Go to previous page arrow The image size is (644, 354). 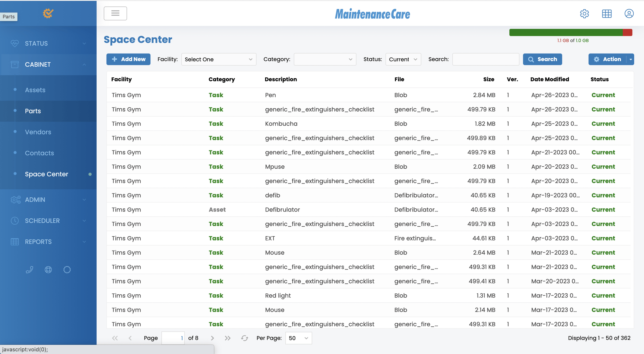(x=130, y=338)
